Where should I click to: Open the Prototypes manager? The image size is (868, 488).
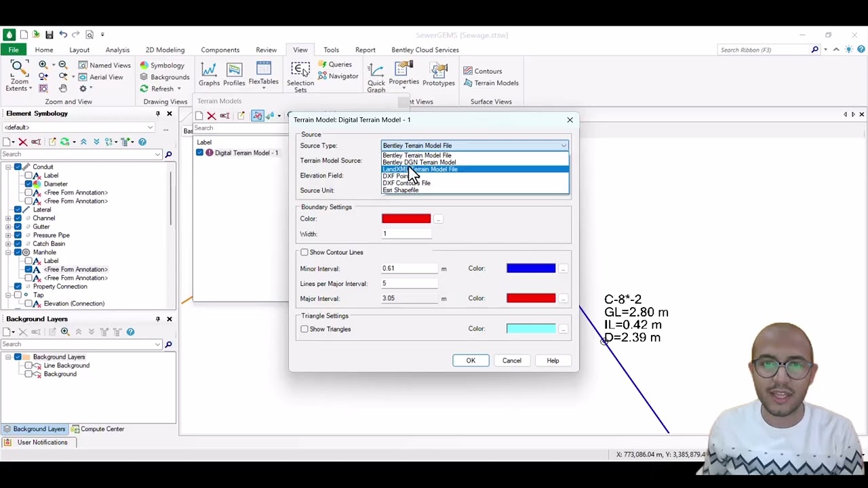[x=439, y=73]
